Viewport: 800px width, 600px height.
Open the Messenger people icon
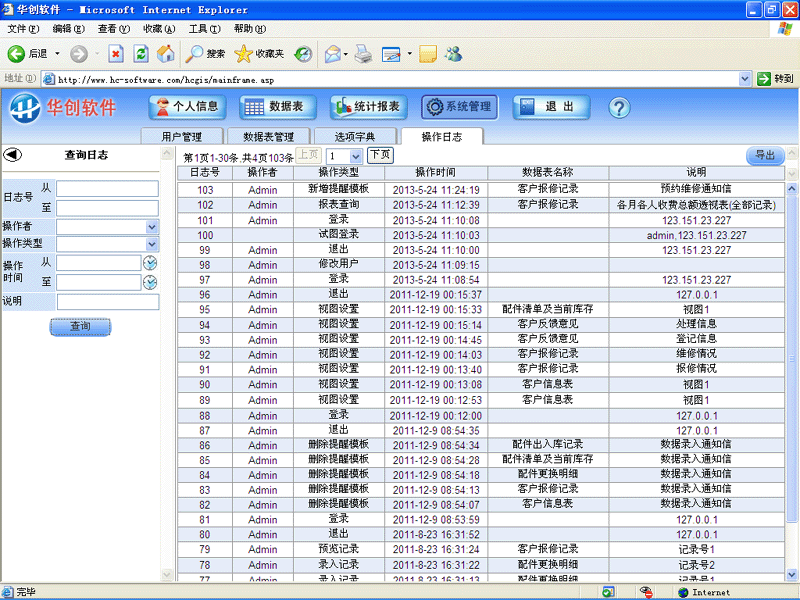pyautogui.click(x=454, y=54)
